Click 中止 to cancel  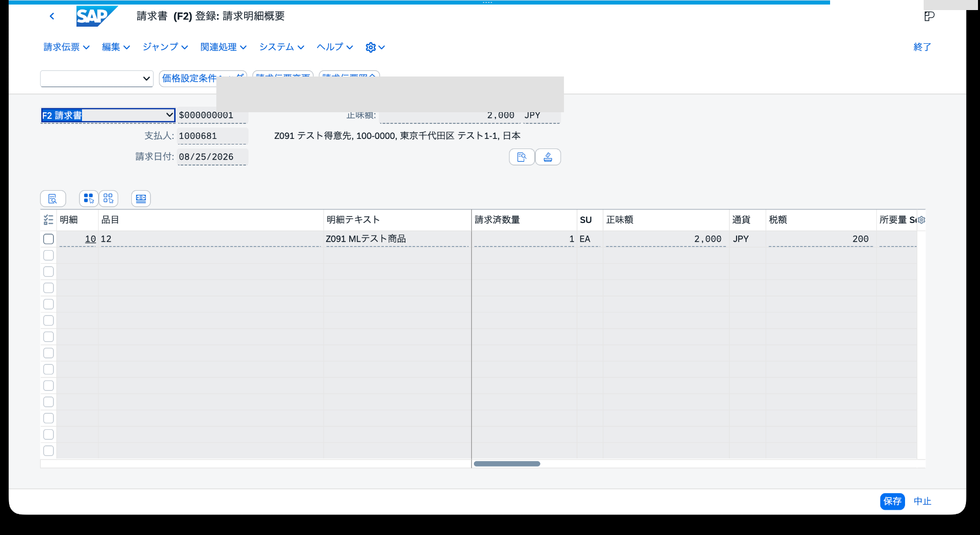[x=922, y=501]
